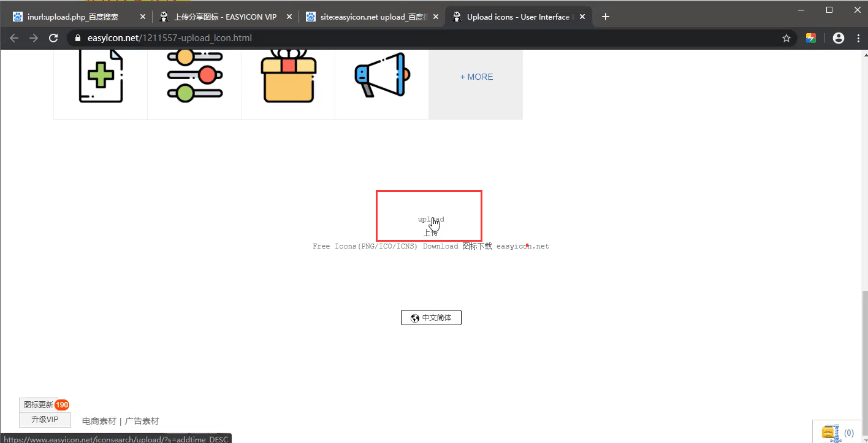This screenshot has width=868, height=443.
Task: Select the Upload icons - User Interface tab
Action: click(x=519, y=17)
